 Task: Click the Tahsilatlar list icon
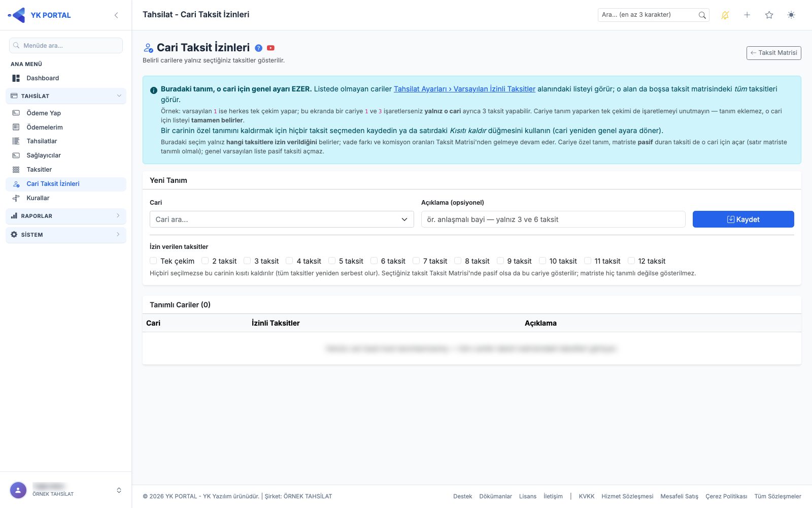pos(16,141)
